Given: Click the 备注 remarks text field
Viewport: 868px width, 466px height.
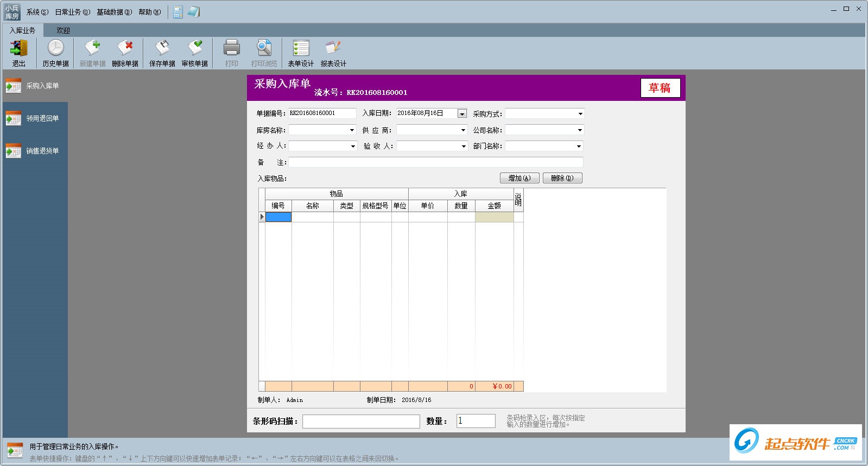Looking at the screenshot, I should click(x=435, y=162).
